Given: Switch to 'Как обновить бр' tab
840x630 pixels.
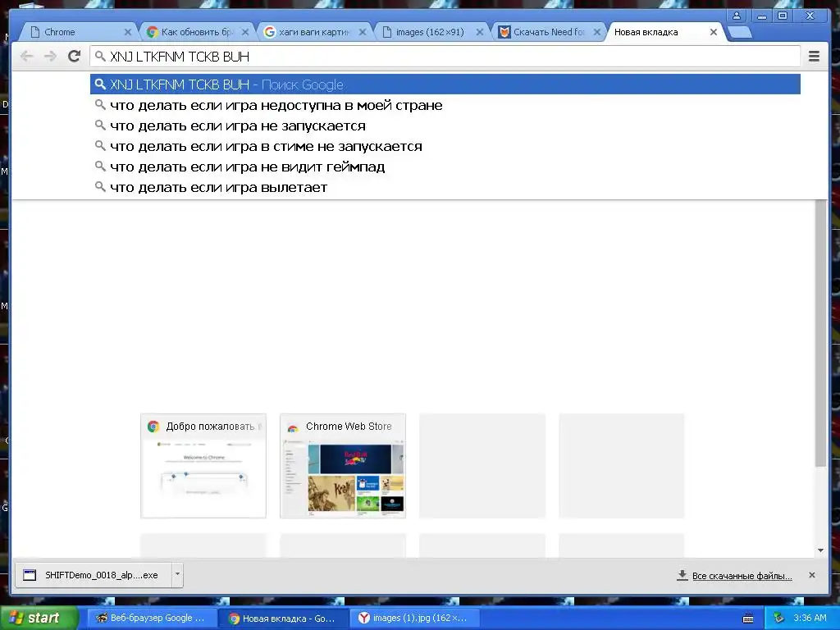Looking at the screenshot, I should (x=197, y=32).
